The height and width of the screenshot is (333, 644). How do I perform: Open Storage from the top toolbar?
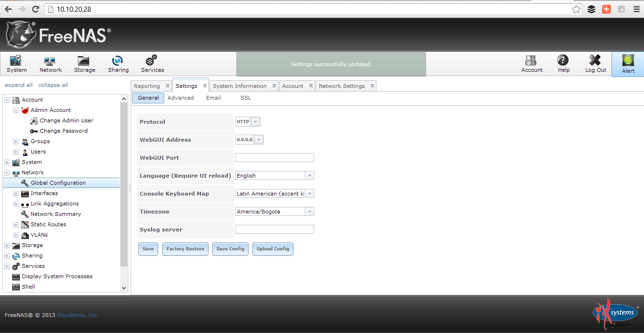pos(84,64)
